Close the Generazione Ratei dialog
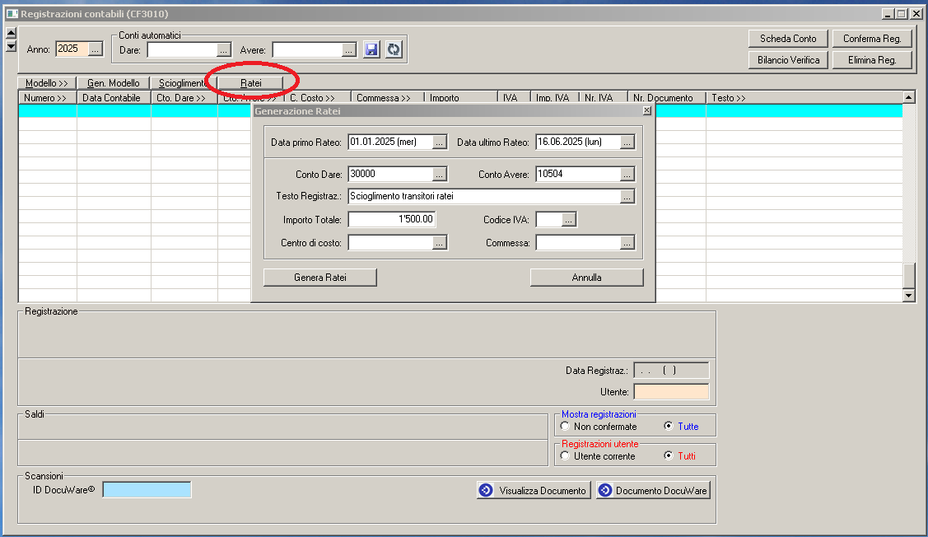Screen dimensions: 928x537 tap(646, 111)
